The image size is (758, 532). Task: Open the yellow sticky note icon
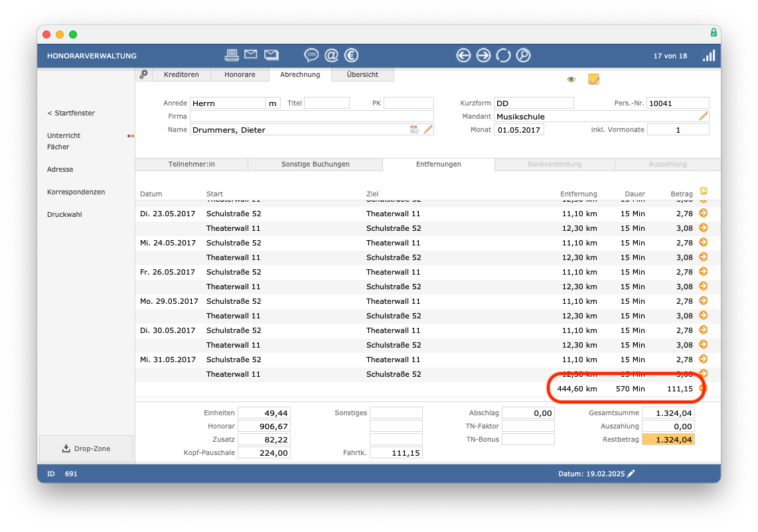593,79
